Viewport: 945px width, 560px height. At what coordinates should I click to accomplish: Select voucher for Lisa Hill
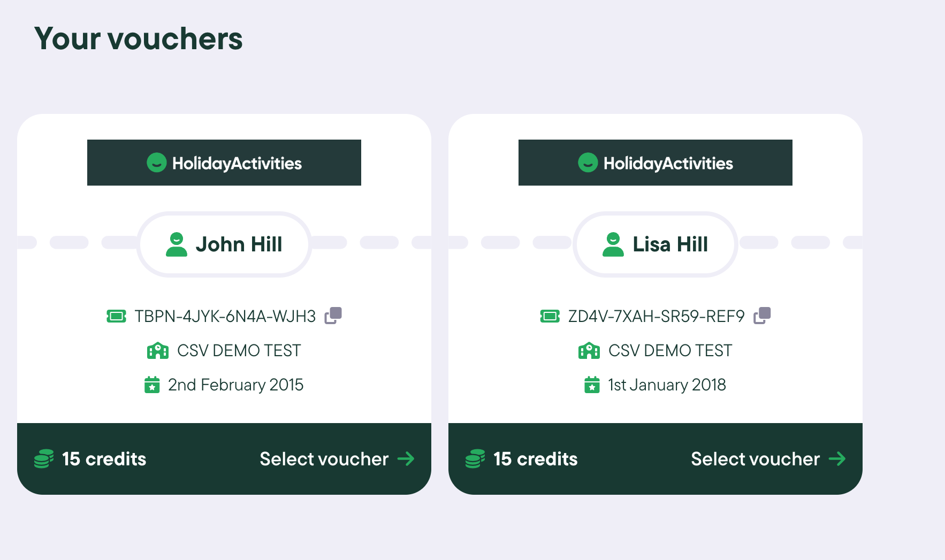coord(768,459)
